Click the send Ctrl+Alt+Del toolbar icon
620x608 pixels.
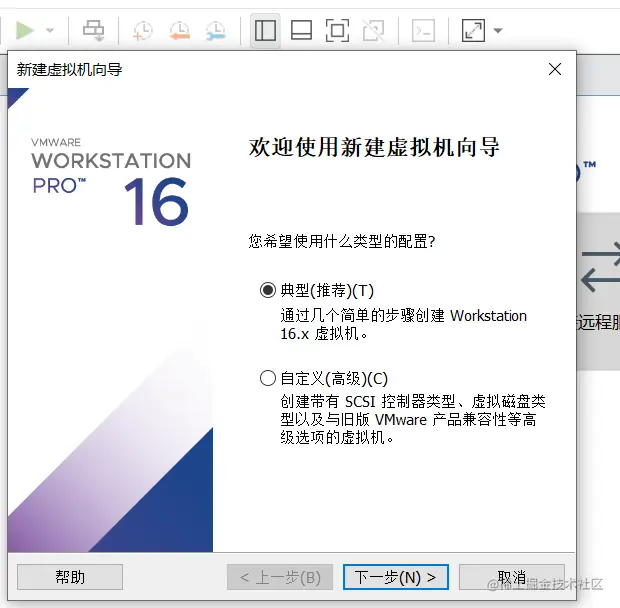93,30
